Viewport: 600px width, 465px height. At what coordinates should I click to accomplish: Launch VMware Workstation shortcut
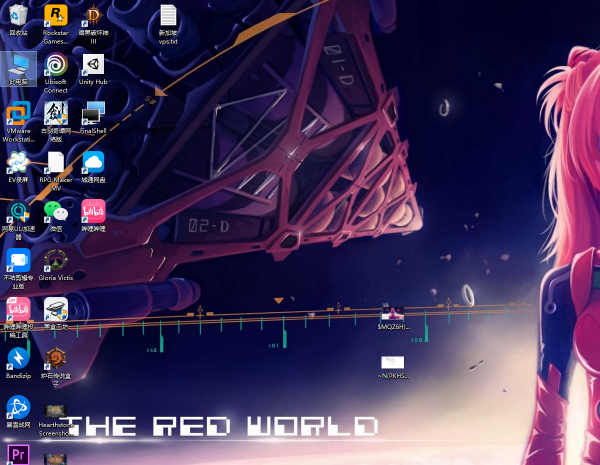pyautogui.click(x=18, y=114)
